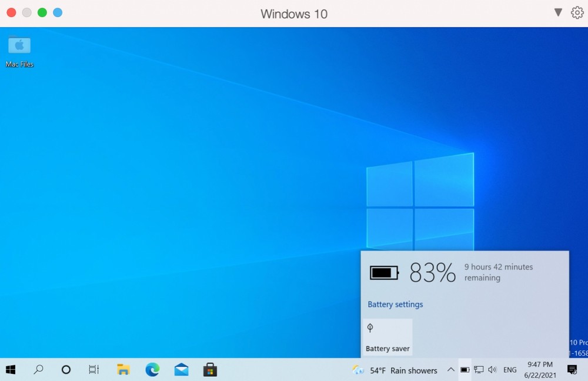Open Task View in the taskbar
The image size is (588, 381).
pos(93,370)
